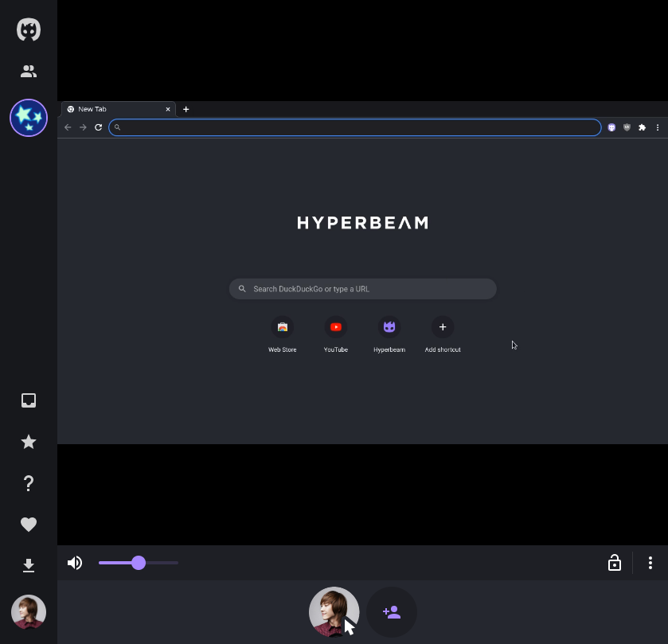Mute the volume speaker icon

click(x=75, y=563)
